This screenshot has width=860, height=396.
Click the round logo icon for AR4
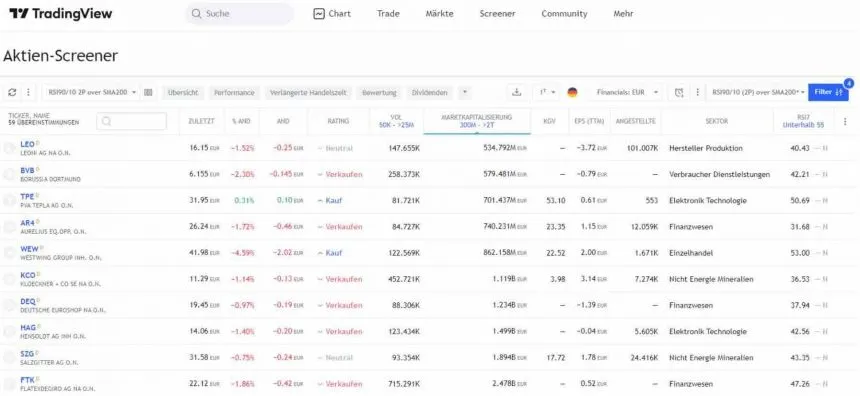9,227
